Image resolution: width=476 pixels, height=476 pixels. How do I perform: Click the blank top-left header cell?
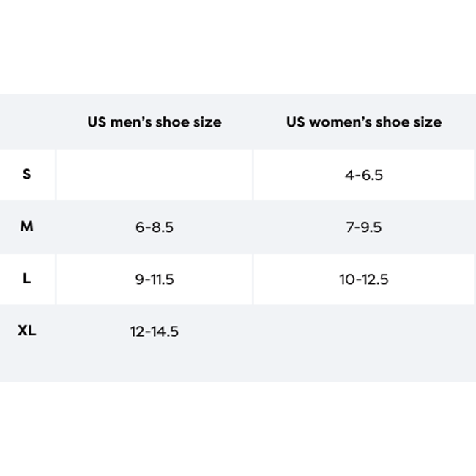coord(27,122)
